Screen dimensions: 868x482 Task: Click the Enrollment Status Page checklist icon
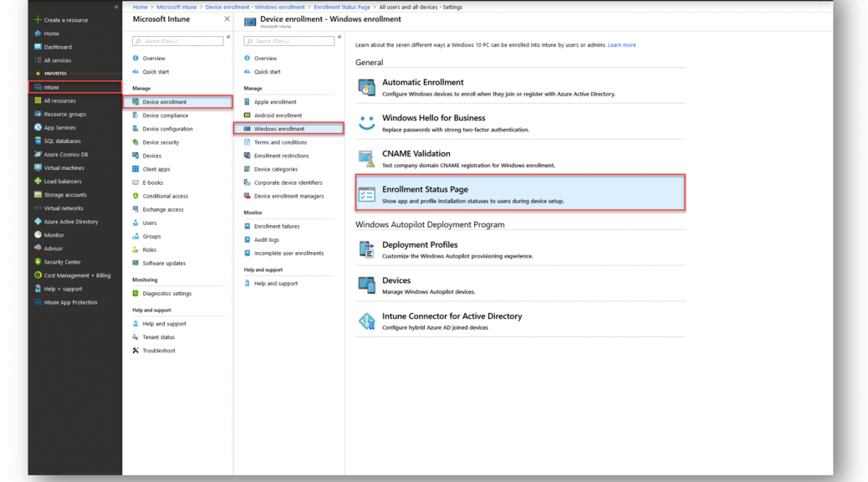tap(366, 194)
